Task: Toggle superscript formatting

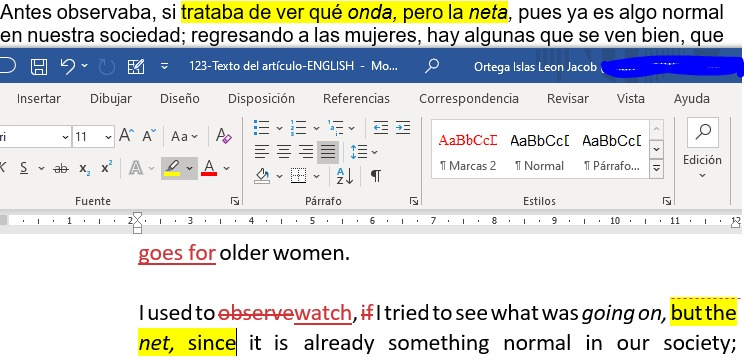Action: [107, 167]
